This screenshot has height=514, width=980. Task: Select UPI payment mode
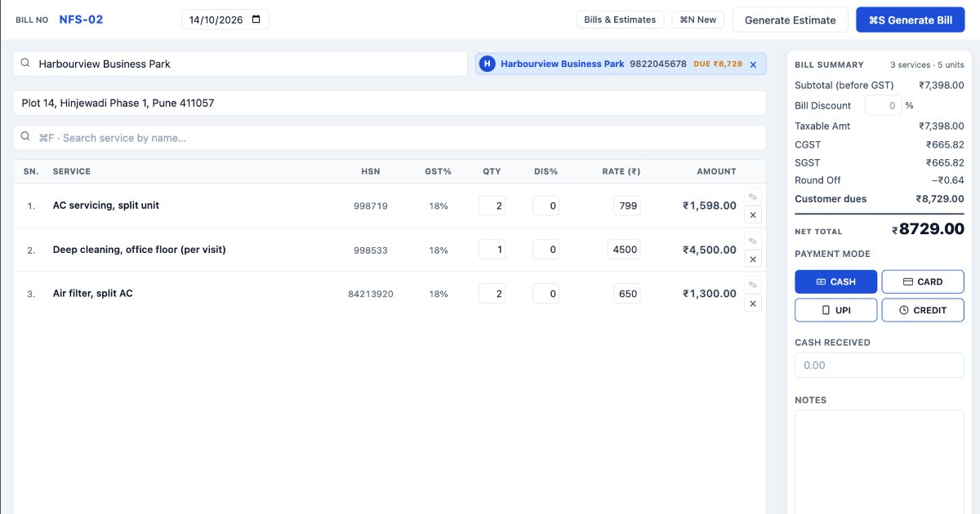point(835,310)
